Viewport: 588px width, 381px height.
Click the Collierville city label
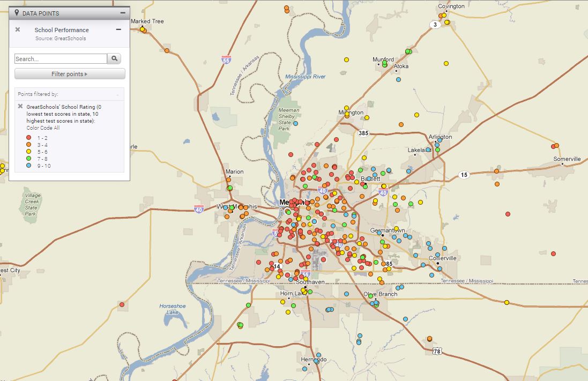point(443,258)
